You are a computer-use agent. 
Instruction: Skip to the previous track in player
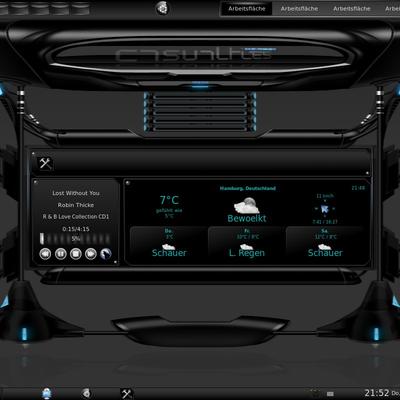pos(45,254)
